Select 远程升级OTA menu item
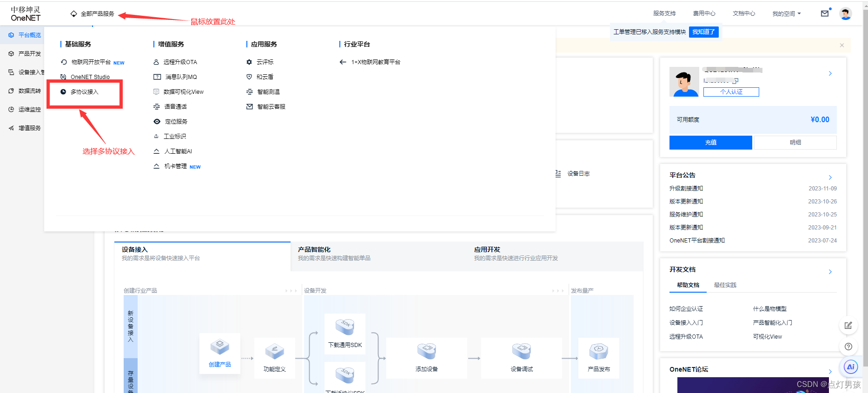 (x=175, y=62)
